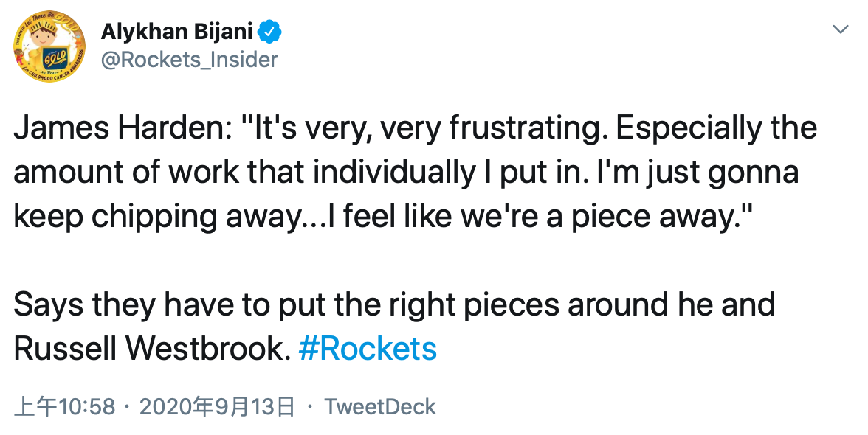The height and width of the screenshot is (435, 868).
Task: Open Alykhan Bijani's profile avatar
Action: tap(50, 46)
